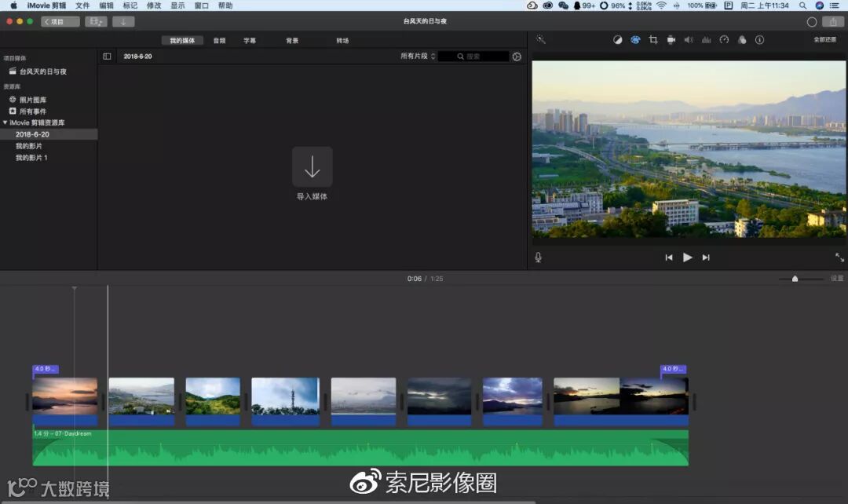Open the volume adjustment tool
Viewport: 848px width, 504px height.
(x=689, y=40)
